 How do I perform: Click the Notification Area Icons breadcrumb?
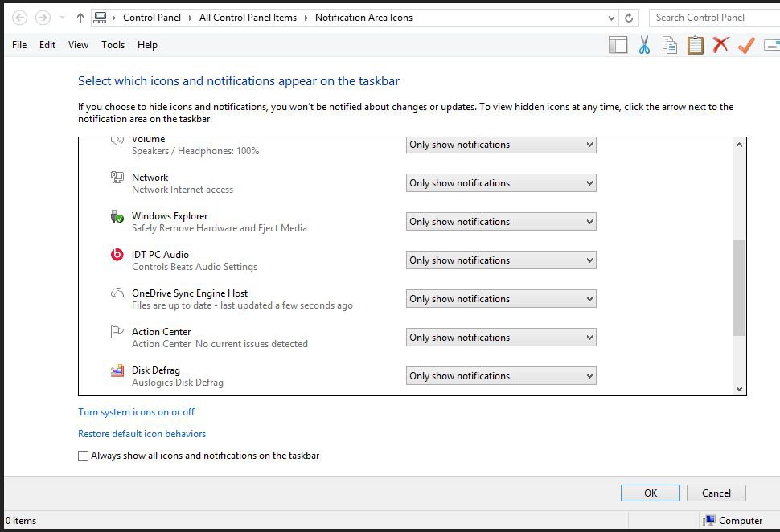click(x=363, y=18)
